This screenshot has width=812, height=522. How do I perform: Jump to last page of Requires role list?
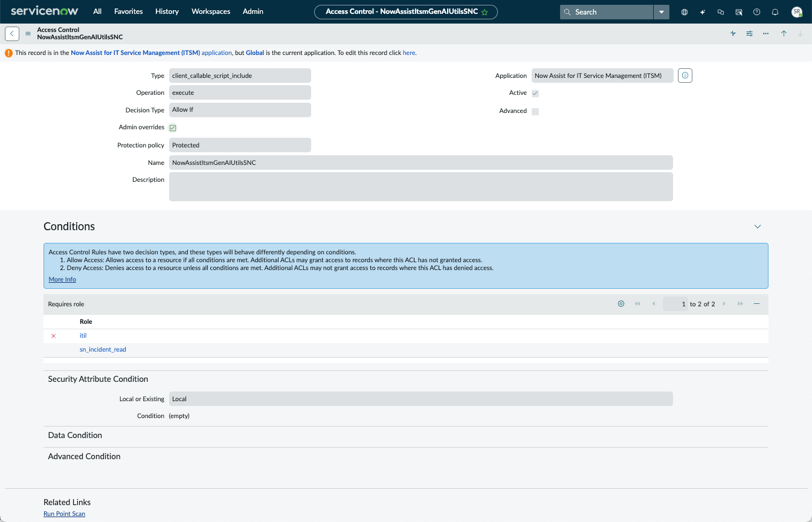point(740,304)
